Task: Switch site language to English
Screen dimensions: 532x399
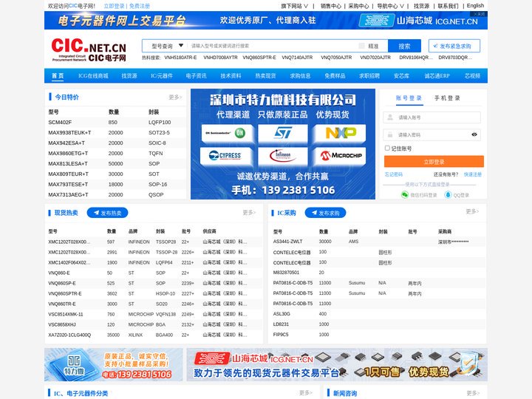Action: pyautogui.click(x=475, y=6)
